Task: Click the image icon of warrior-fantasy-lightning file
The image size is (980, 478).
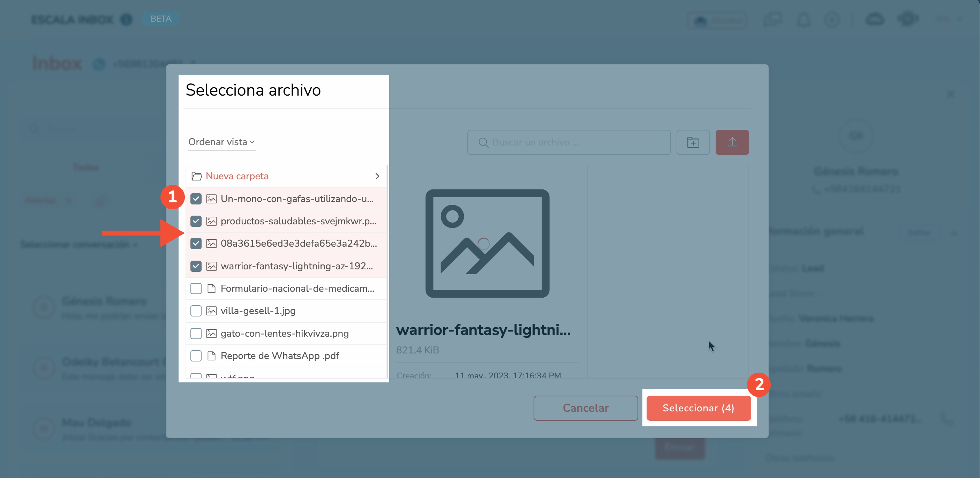Action: click(211, 266)
